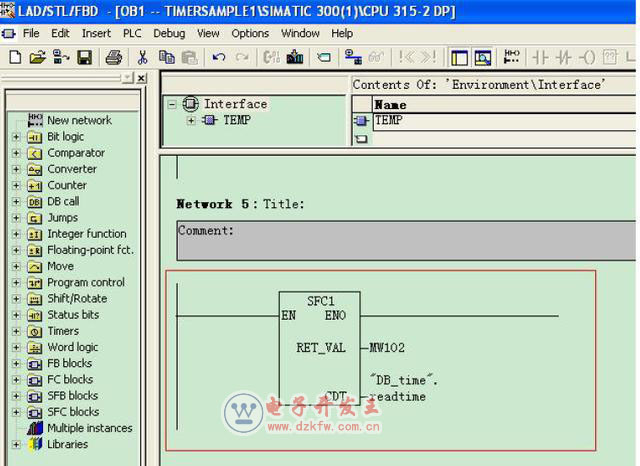640x466 pixels.
Task: Click the Open folder toolbar icon
Action: 37,58
